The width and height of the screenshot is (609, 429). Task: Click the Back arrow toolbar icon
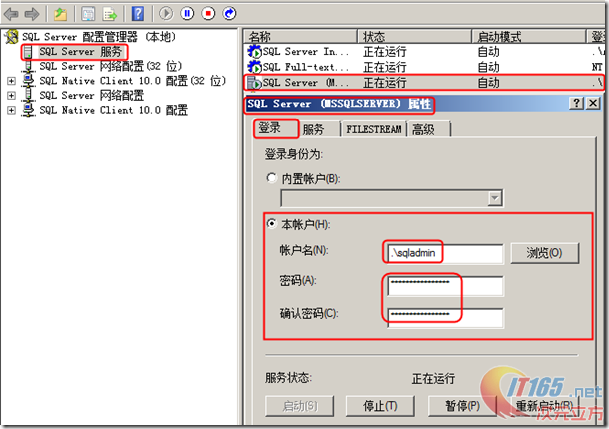pos(11,14)
